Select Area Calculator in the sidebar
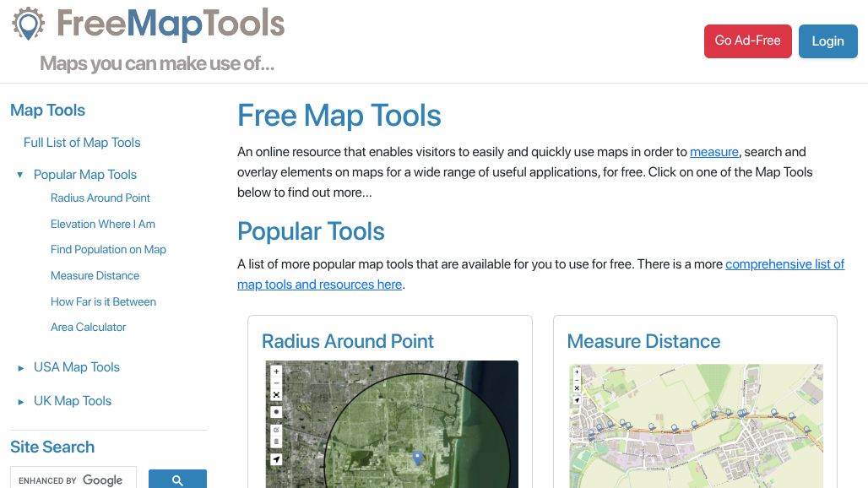This screenshot has height=488, width=868. coord(88,327)
